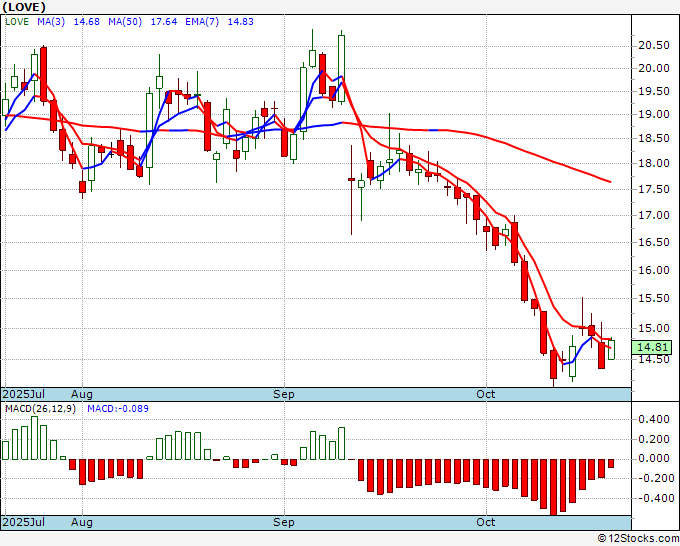Viewport: 680px width, 546px height.
Task: Open the 12Stocks.com copyright link
Action: pos(638,539)
